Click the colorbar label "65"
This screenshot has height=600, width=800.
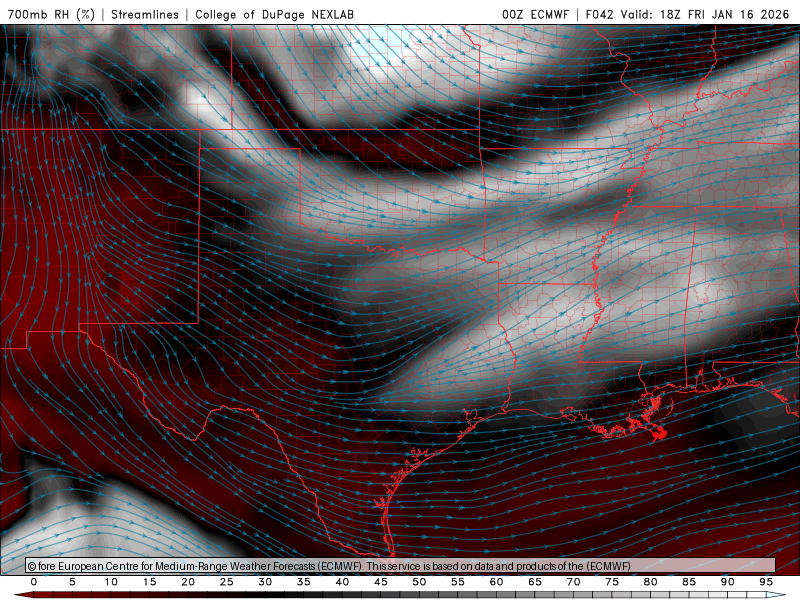[535, 582]
